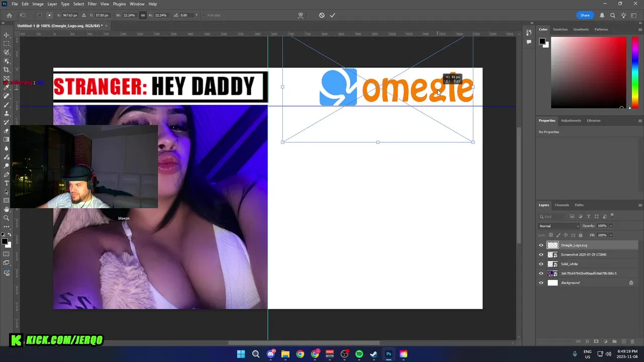The image size is (644, 362).
Task: Switch to warp mode in the options bar
Action: (300, 15)
